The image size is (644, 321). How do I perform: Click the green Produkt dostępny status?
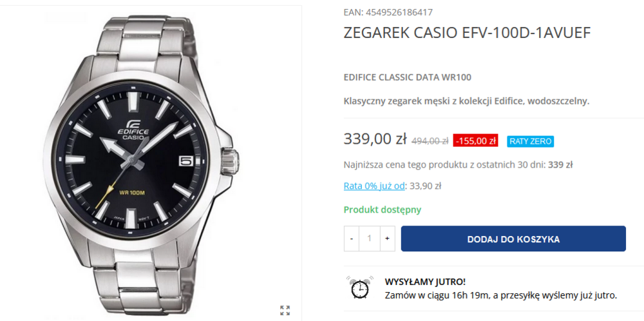383,209
